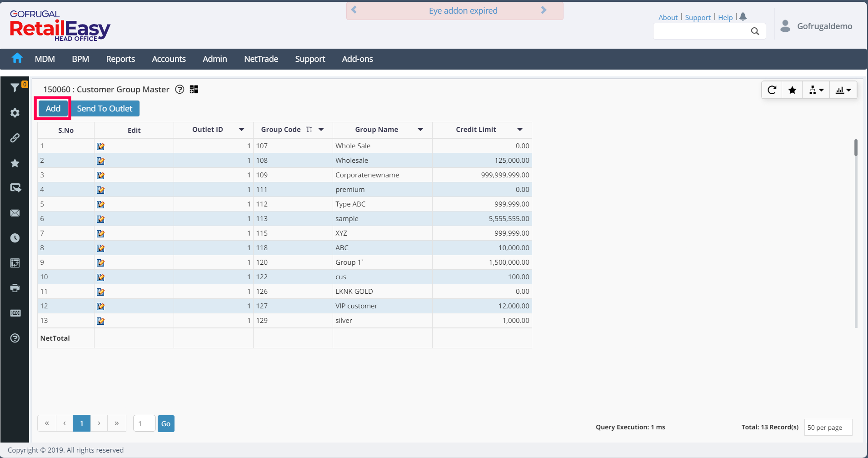
Task: Go to the next page arrow
Action: click(x=99, y=423)
